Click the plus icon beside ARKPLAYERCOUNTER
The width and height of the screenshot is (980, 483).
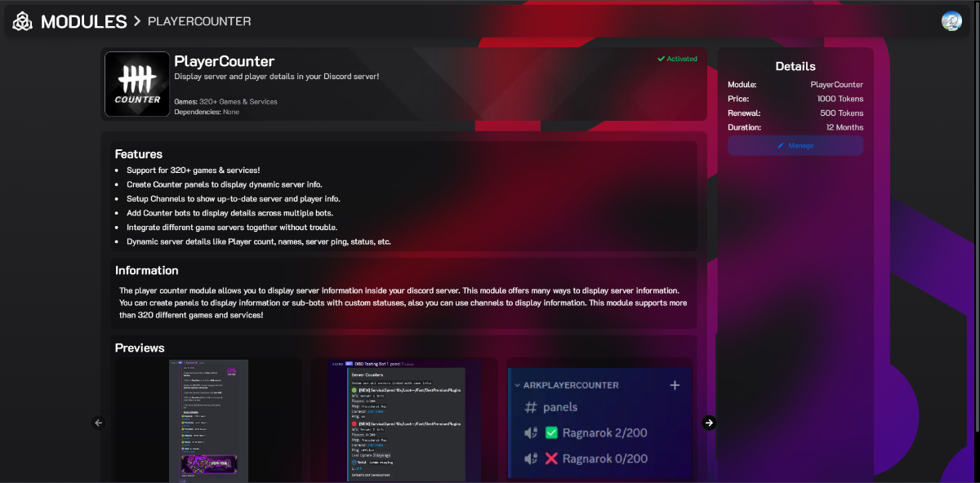[x=675, y=385]
